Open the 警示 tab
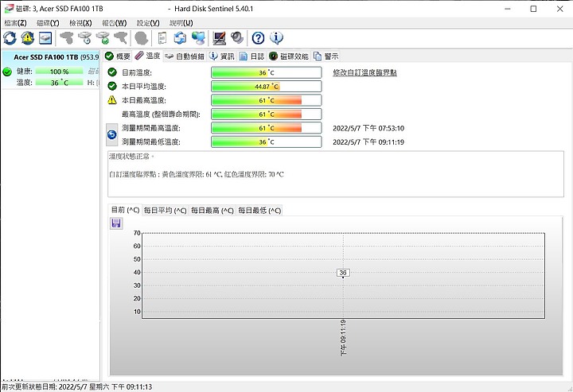Image resolution: width=573 pixels, height=392 pixels. click(x=326, y=56)
